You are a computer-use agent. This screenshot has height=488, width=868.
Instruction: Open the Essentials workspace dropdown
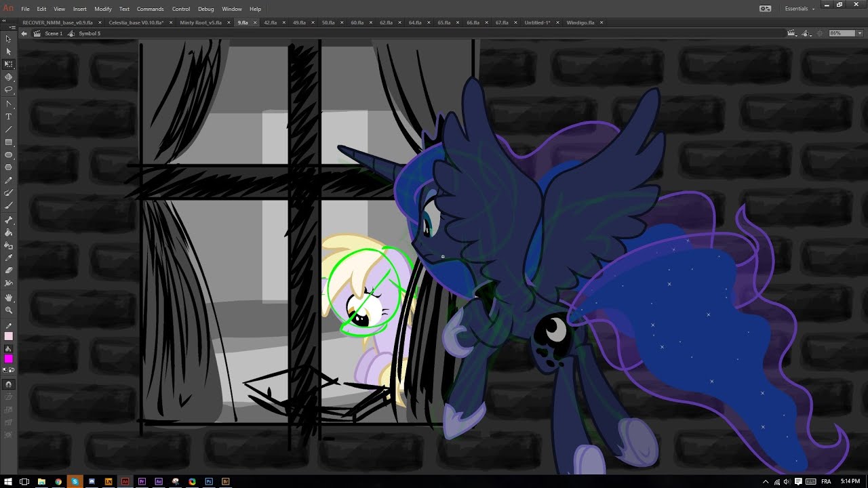click(800, 9)
